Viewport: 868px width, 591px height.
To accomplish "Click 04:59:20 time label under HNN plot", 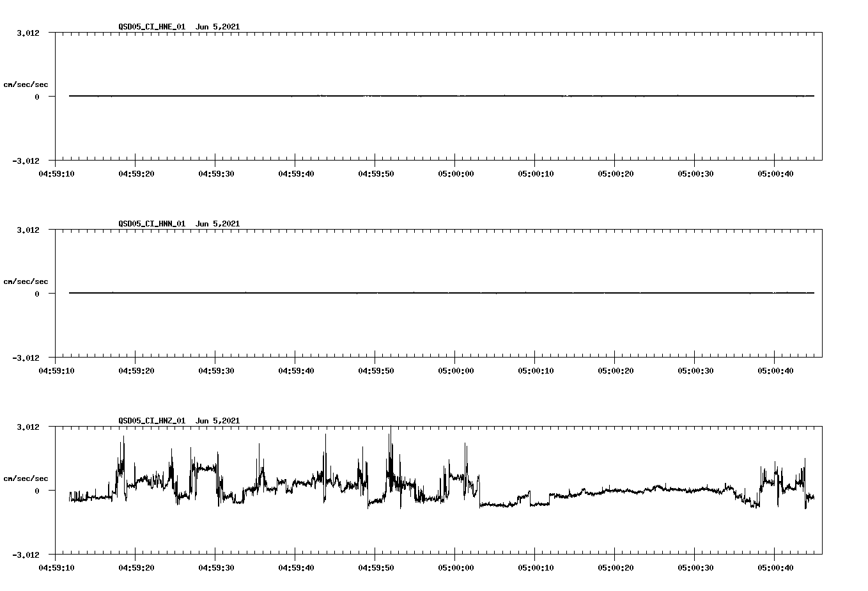I will 136,370.
